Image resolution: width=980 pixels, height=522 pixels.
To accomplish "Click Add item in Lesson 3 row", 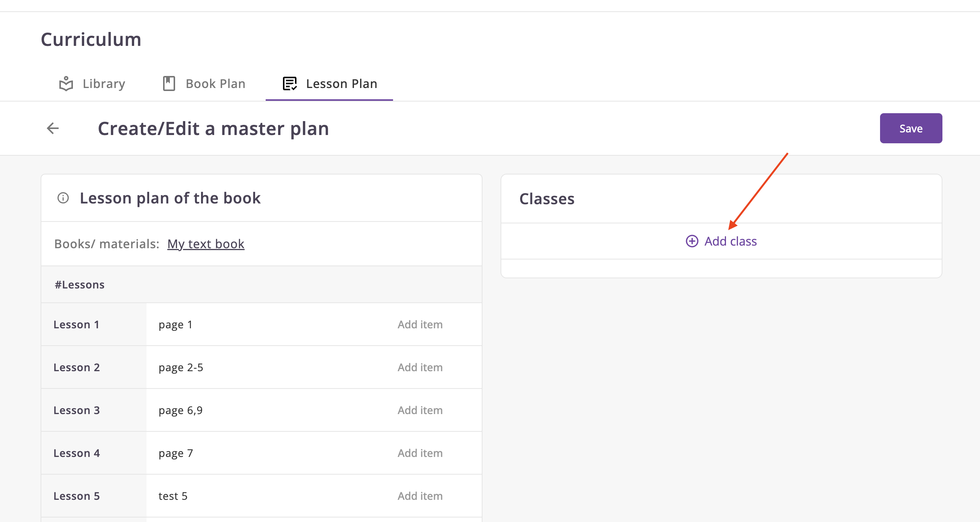I will point(420,410).
